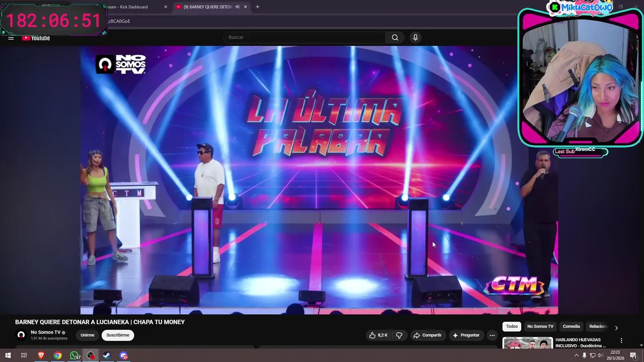Open the OBS Studio taskbar icon
The width and height of the screenshot is (644, 362).
[x=91, y=355]
